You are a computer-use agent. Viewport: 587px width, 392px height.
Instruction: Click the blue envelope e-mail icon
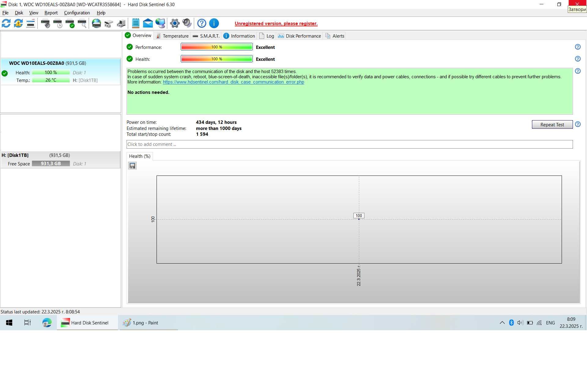point(148,23)
